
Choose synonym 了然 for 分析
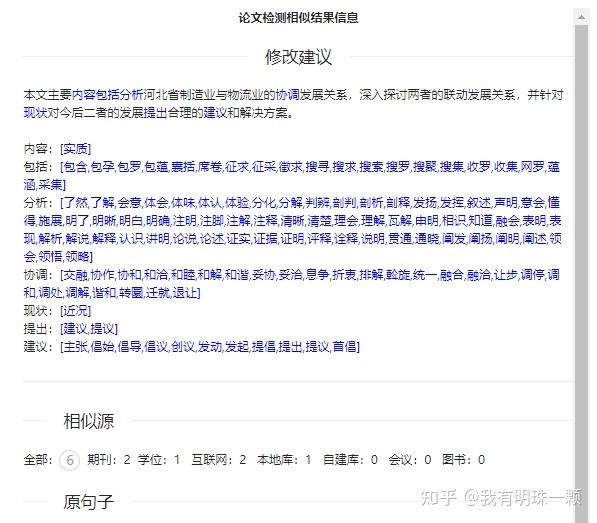[x=75, y=203]
